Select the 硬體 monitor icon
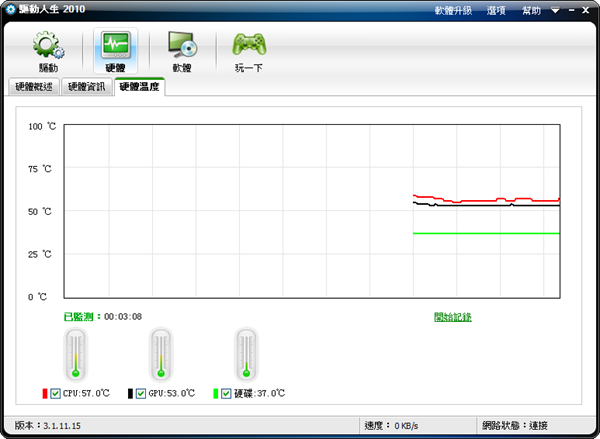600x439 pixels. [116, 51]
